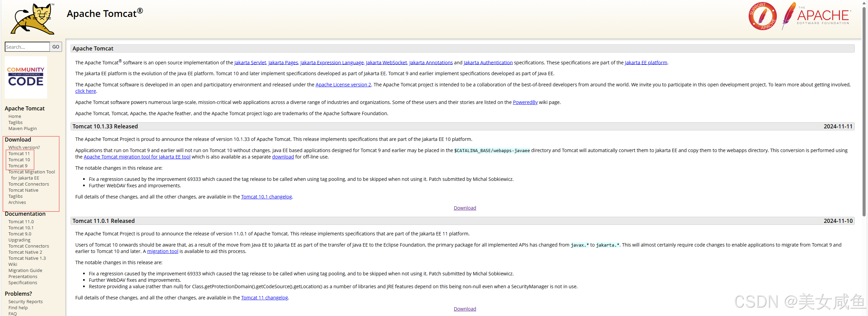Follow the 'migration tool' inline link
Viewport: 868px width, 316px height.
tap(162, 251)
